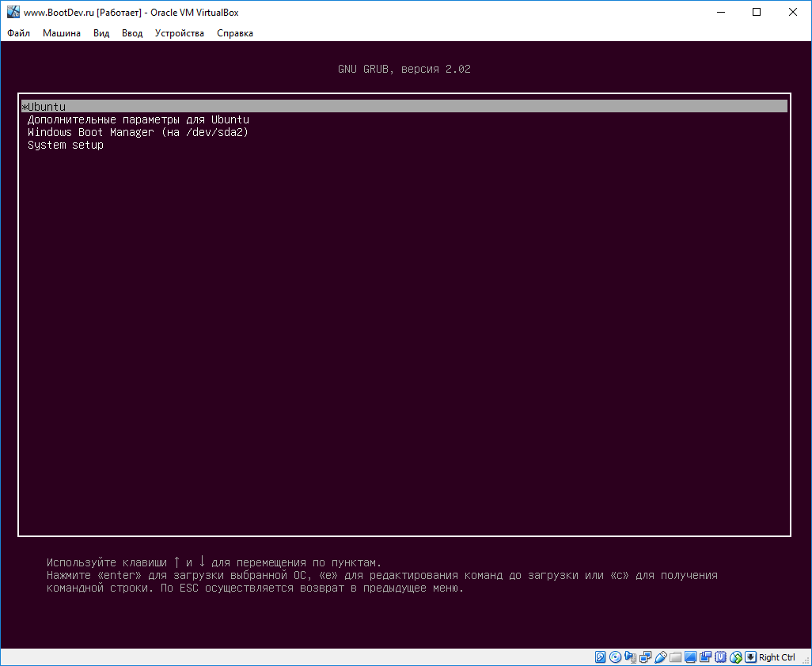Image resolution: width=812 pixels, height=666 pixels.
Task: Maximize the VirtualBox window
Action: click(757, 12)
